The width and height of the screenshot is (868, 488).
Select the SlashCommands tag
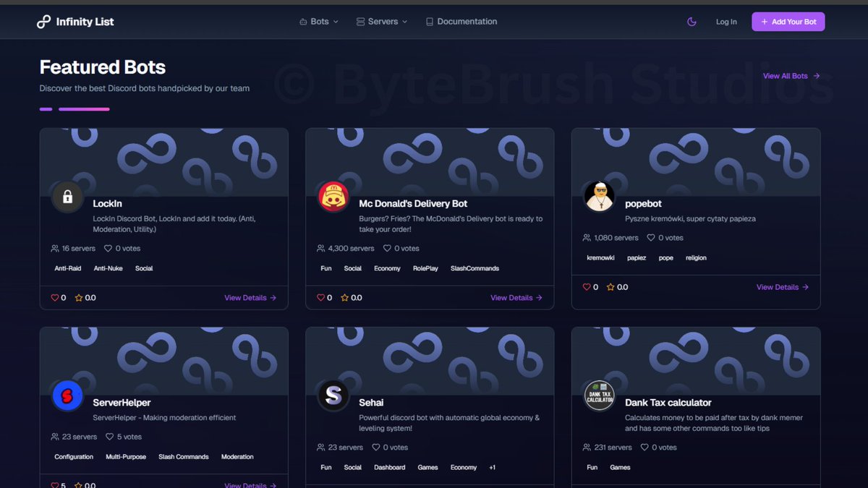[475, 268]
